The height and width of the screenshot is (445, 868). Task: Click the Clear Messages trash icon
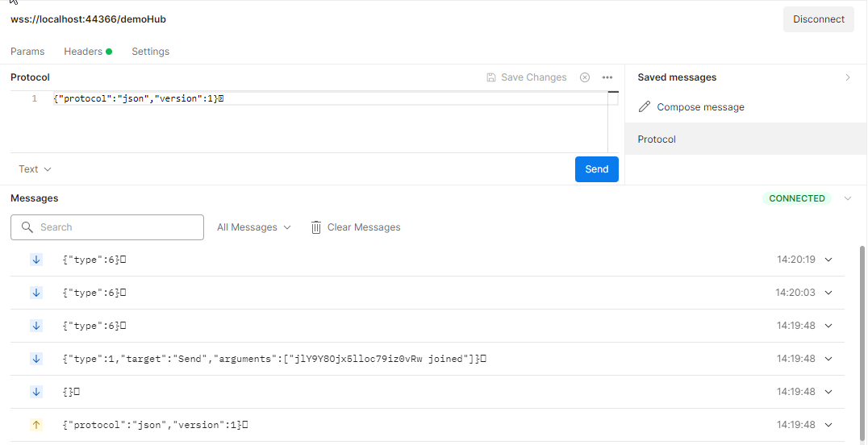316,227
